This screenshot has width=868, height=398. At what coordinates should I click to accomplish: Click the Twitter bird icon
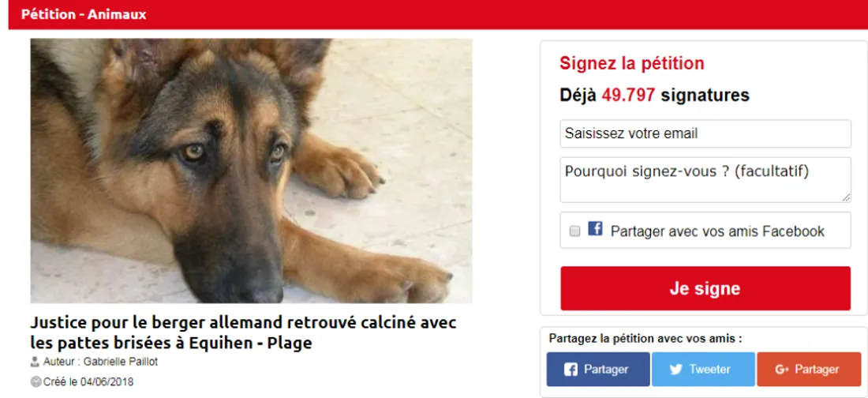(675, 369)
